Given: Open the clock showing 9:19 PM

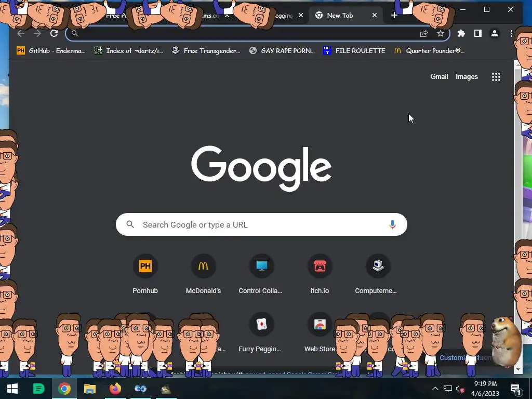Looking at the screenshot, I should coord(485,389).
